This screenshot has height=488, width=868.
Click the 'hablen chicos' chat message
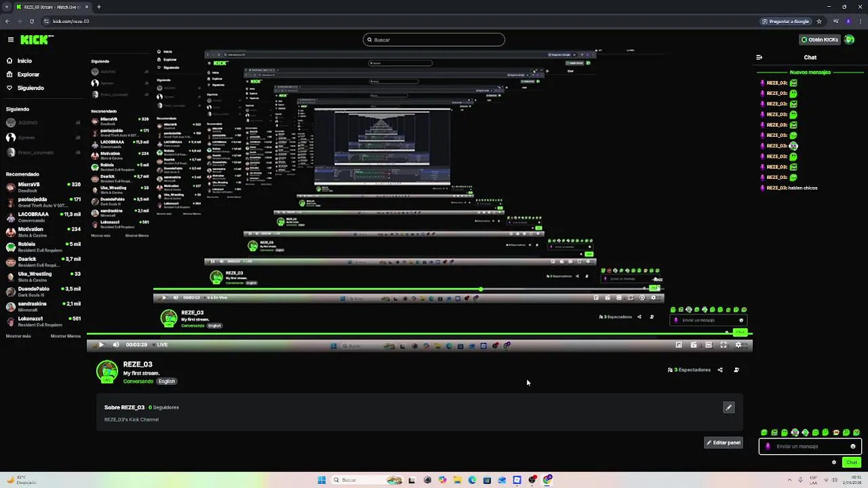pos(803,188)
